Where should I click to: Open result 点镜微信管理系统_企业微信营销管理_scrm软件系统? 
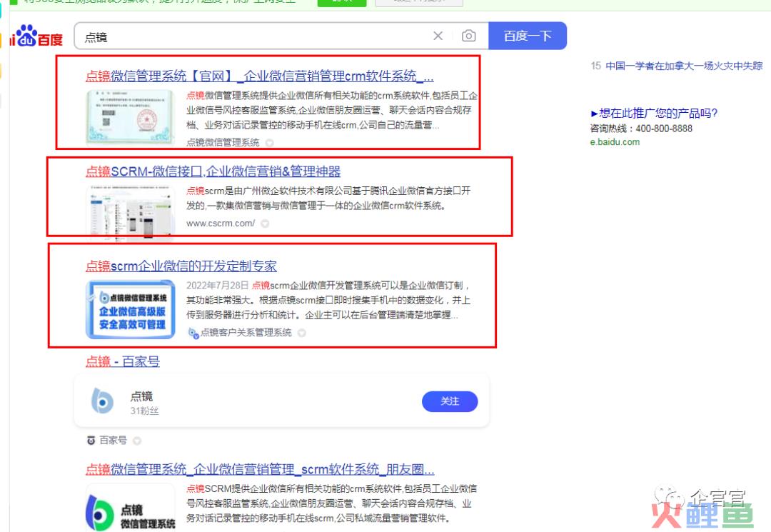coord(260,470)
